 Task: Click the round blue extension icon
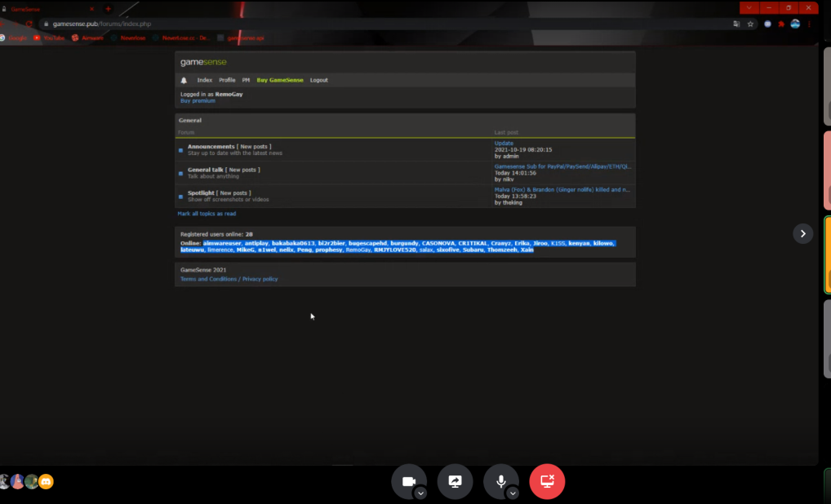[767, 24]
